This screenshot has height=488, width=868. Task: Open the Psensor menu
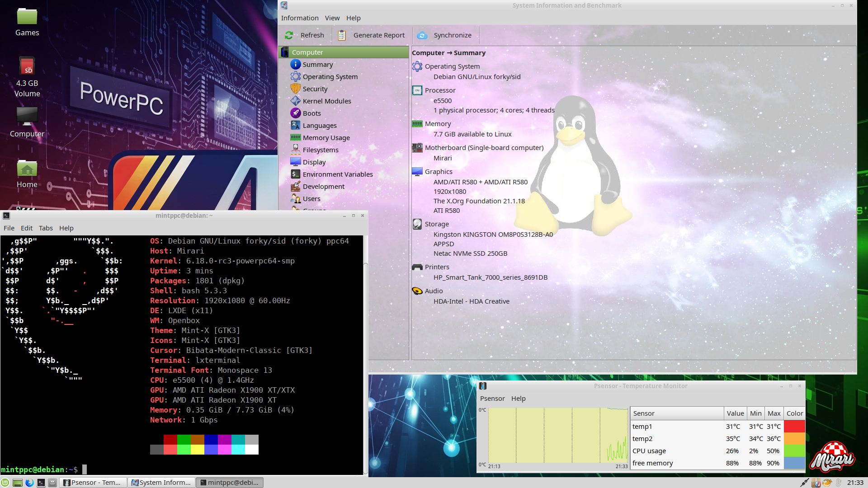tap(492, 399)
